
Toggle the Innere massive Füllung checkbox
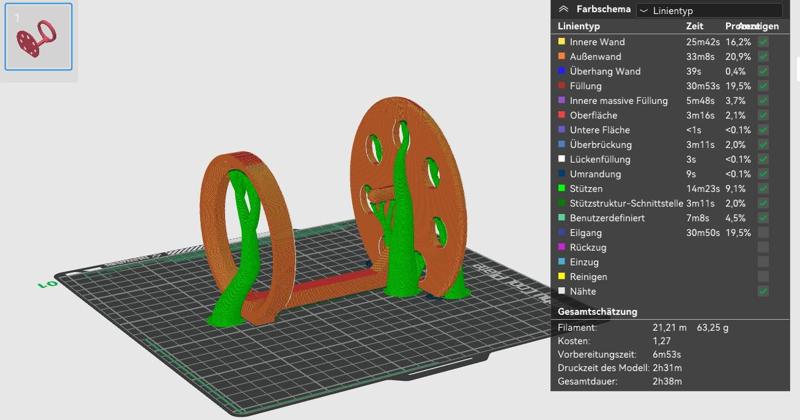tap(763, 101)
